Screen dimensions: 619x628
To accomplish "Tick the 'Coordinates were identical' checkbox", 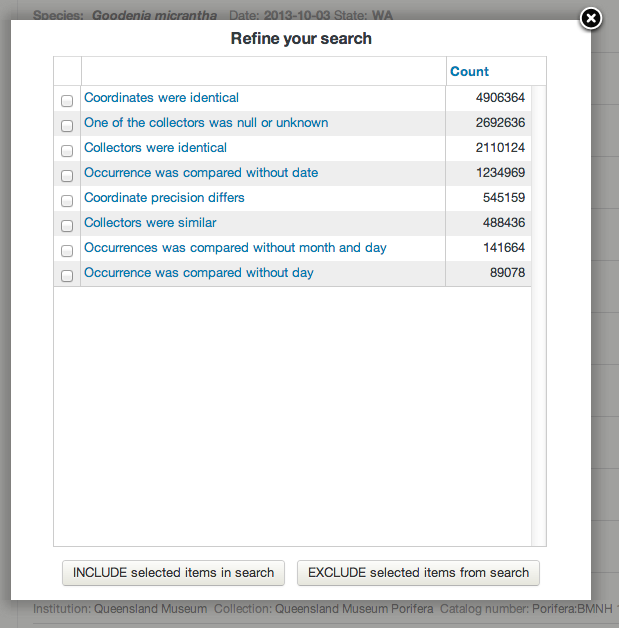I will pos(67,101).
